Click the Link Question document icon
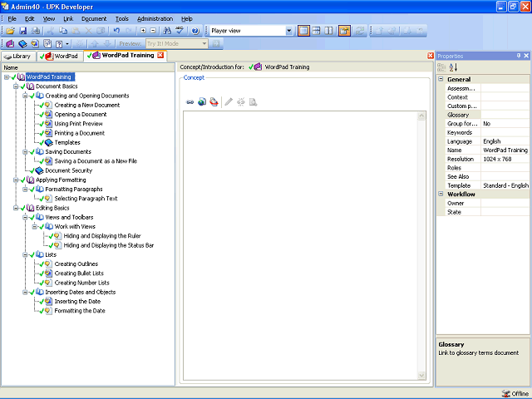532x399 pixels. tap(47, 44)
